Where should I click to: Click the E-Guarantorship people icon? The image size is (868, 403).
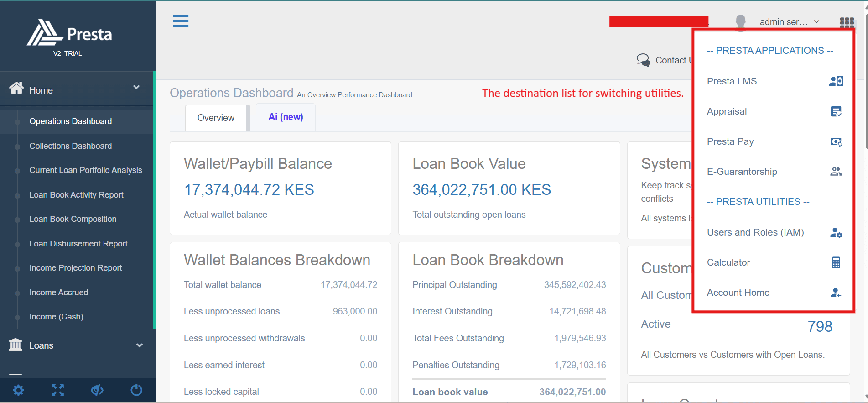836,172
